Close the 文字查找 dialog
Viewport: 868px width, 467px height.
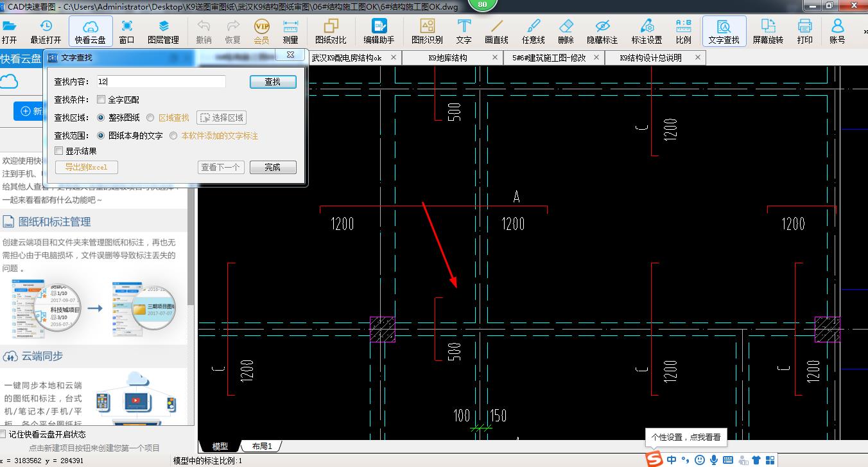(x=291, y=55)
